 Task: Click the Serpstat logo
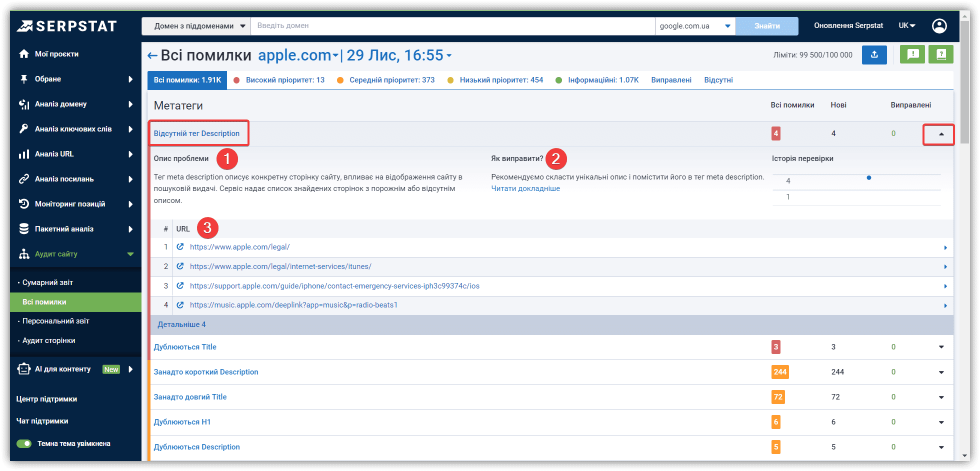[x=66, y=26]
